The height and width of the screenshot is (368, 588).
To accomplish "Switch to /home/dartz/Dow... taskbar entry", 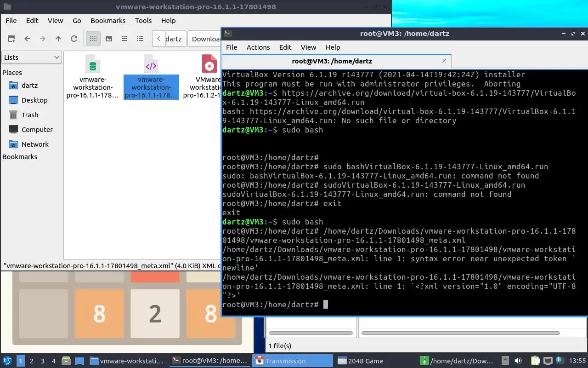I will [458, 361].
